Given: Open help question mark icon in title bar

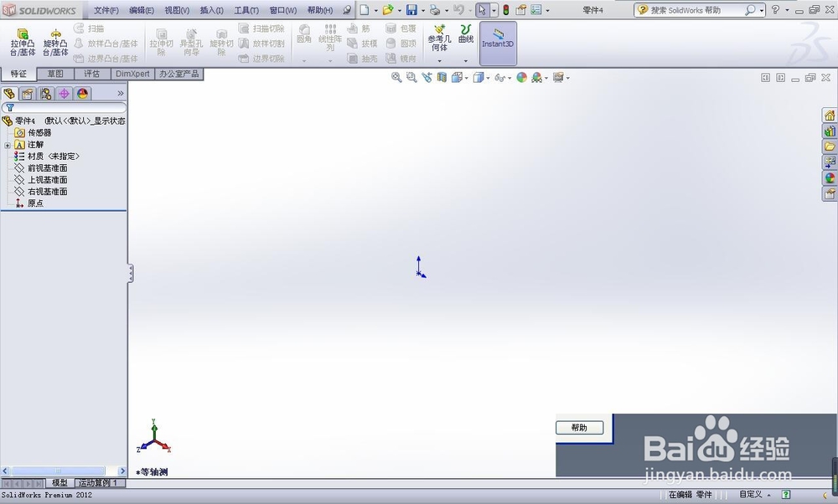Looking at the screenshot, I should click(775, 9).
